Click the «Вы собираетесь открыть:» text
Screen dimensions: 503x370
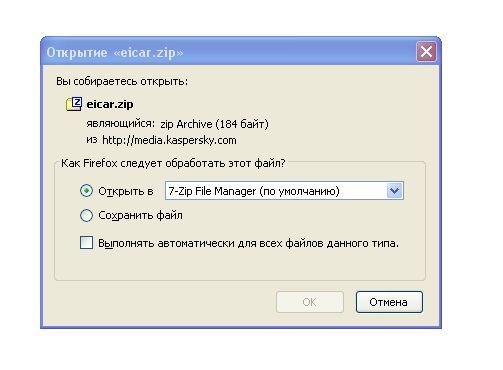[x=122, y=81]
